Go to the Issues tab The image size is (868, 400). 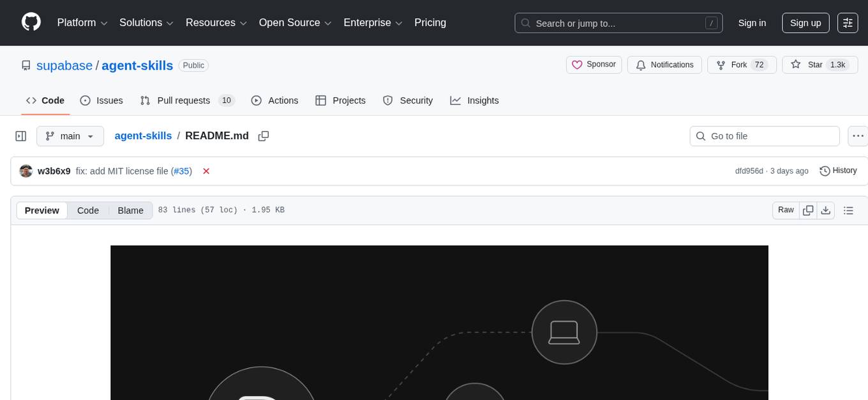pos(101,100)
